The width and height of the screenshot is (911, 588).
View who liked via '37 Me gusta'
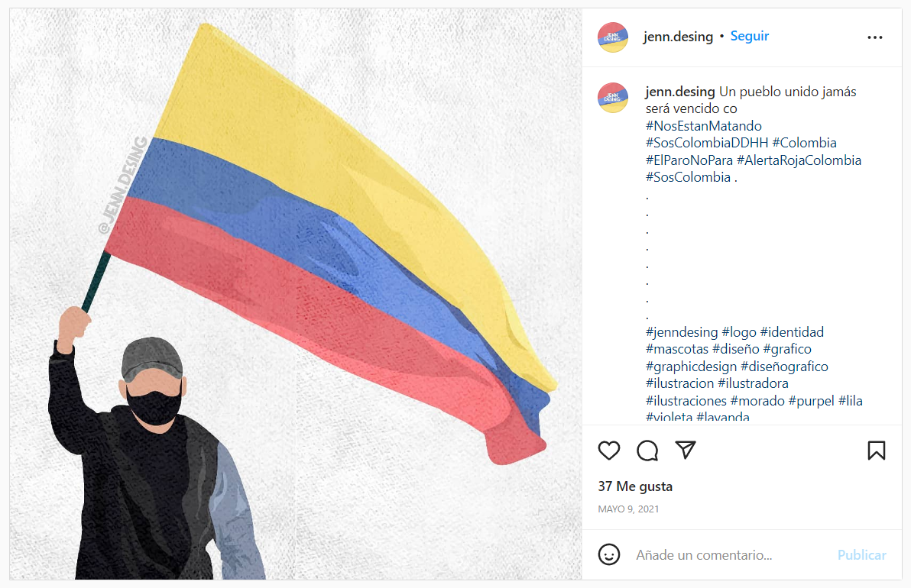[x=635, y=486]
